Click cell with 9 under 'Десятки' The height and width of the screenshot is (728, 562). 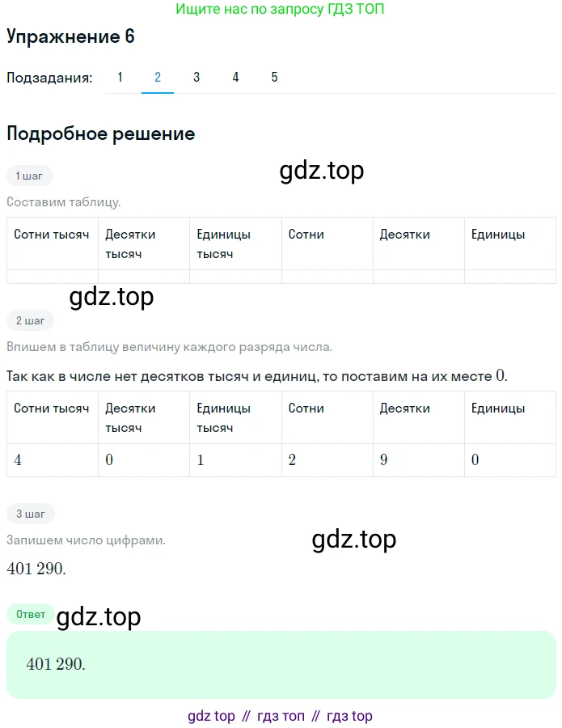tap(419, 460)
